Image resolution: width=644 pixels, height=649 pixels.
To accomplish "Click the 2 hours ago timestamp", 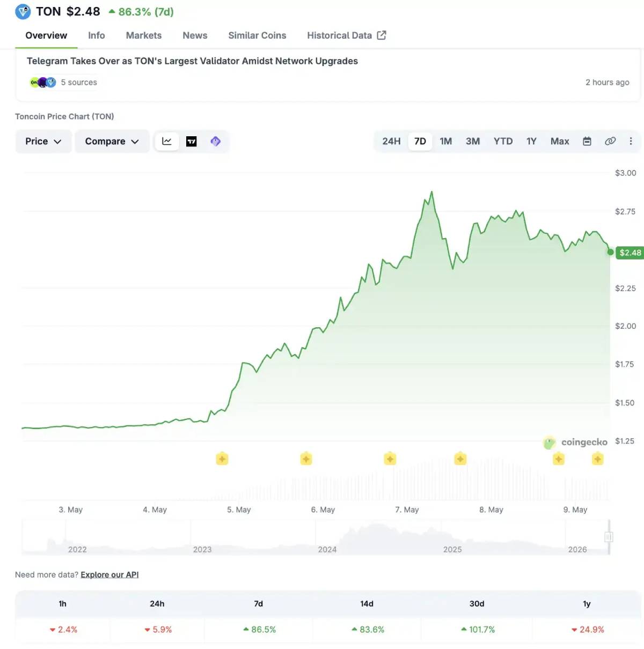I will 608,82.
